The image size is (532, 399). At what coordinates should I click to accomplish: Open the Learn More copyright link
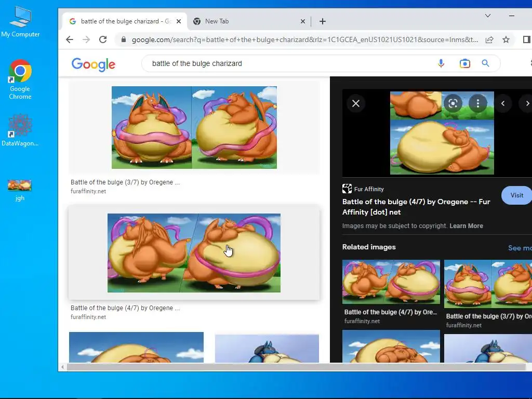pyautogui.click(x=466, y=226)
